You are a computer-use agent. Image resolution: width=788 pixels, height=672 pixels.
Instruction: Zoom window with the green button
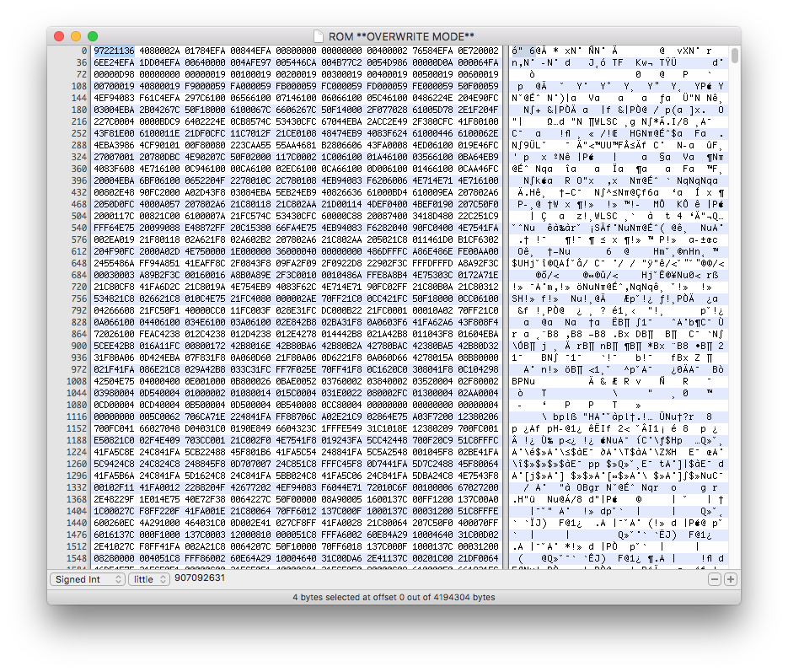coord(93,36)
